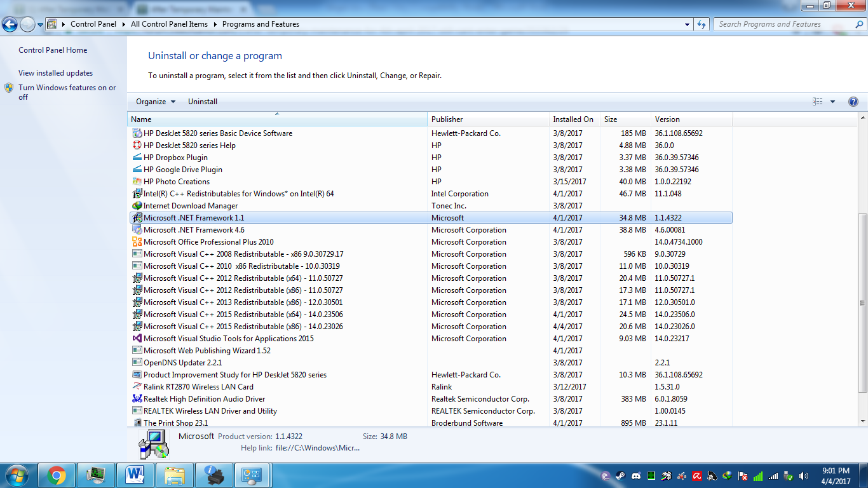Expand the change view options arrow
Viewport: 868px width, 488px height.
[832, 102]
